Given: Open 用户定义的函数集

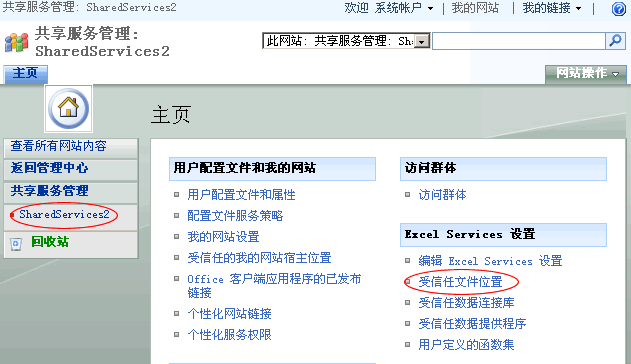Looking at the screenshot, I should point(466,345).
